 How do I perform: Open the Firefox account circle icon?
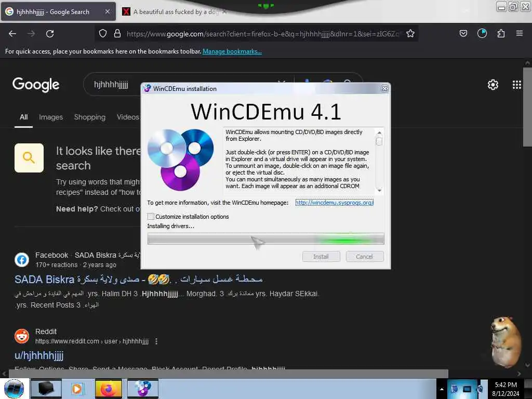[482, 33]
